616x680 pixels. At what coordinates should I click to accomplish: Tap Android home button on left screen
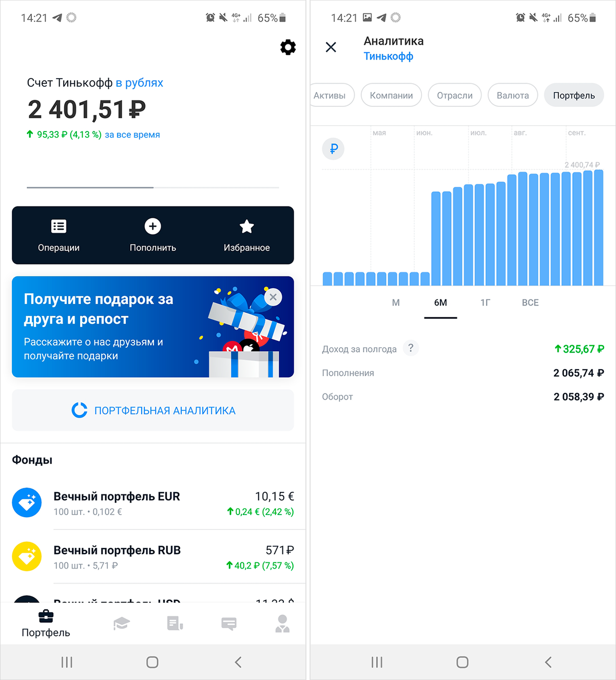pyautogui.click(x=152, y=662)
